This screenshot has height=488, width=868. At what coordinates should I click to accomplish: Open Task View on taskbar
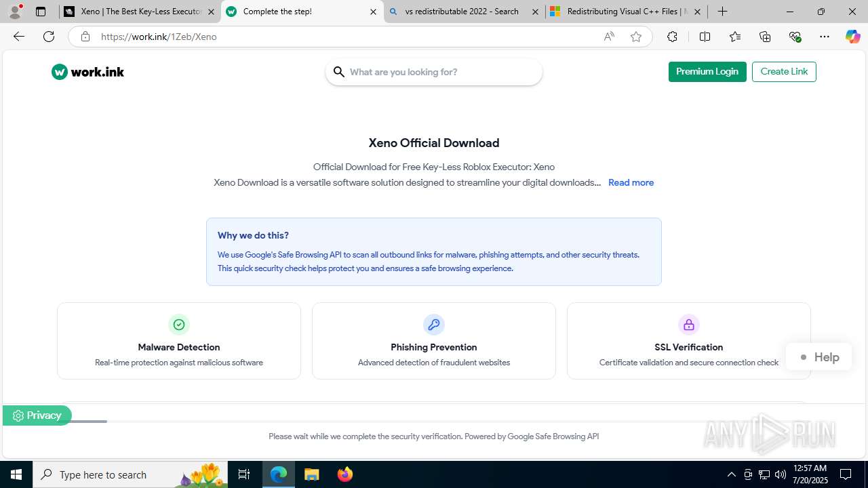[x=244, y=474]
